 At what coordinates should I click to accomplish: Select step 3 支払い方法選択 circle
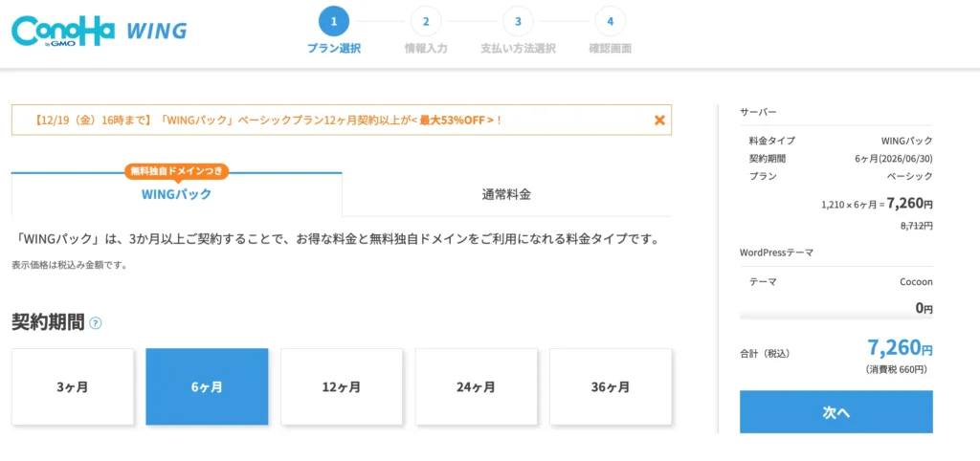tap(518, 22)
